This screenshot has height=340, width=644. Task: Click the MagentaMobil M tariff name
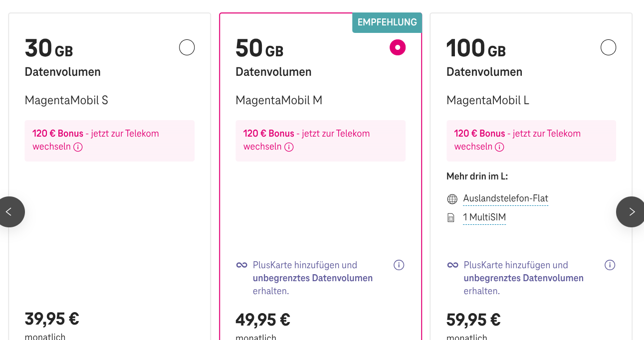point(279,100)
